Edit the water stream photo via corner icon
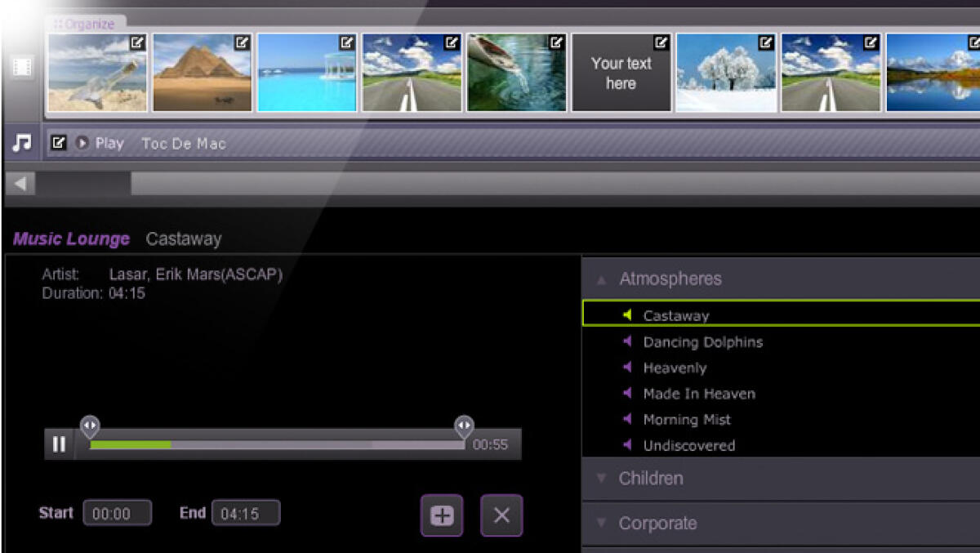 (x=556, y=43)
